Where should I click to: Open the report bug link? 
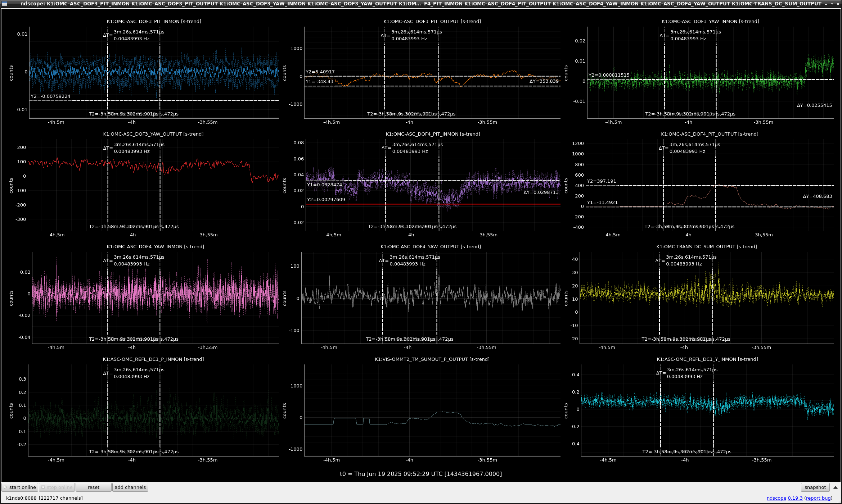[x=818, y=498]
